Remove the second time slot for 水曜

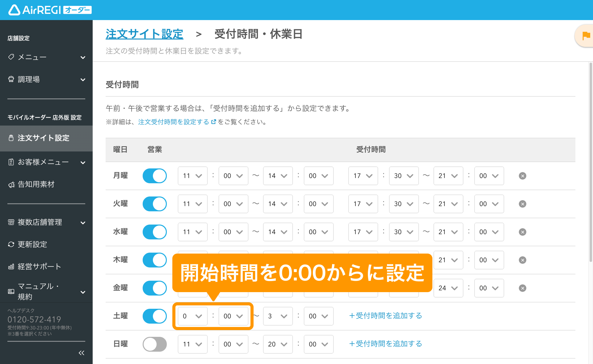(523, 232)
